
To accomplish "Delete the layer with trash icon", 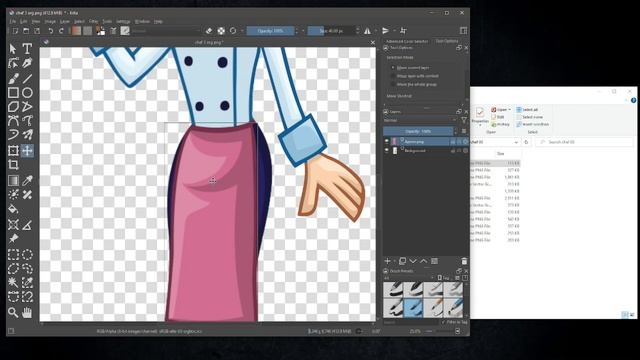I will pos(464,261).
